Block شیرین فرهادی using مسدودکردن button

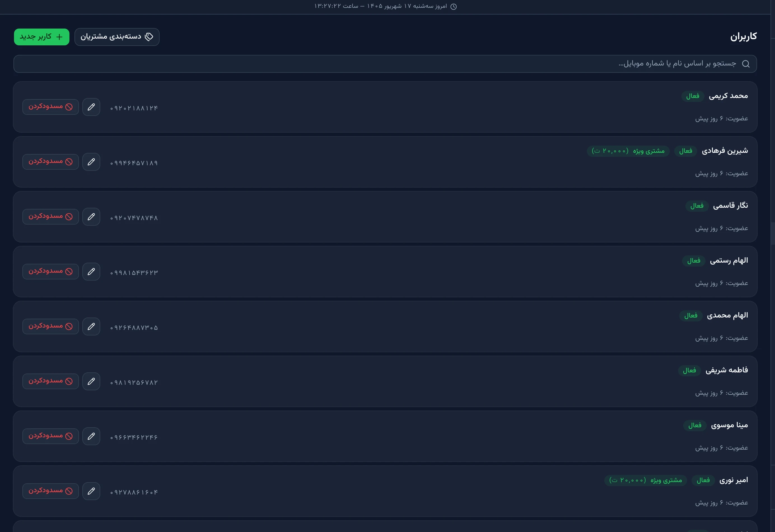click(51, 162)
